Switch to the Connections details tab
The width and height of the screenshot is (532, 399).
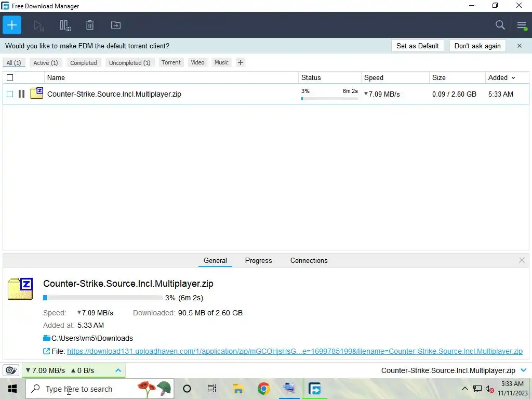coord(309,261)
